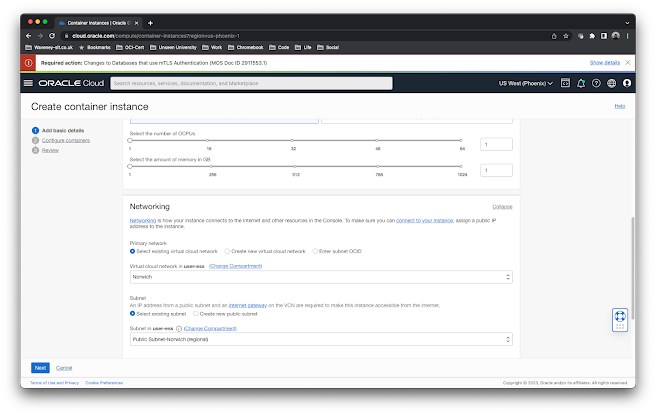Open the Networking documentation link

pyautogui.click(x=143, y=220)
